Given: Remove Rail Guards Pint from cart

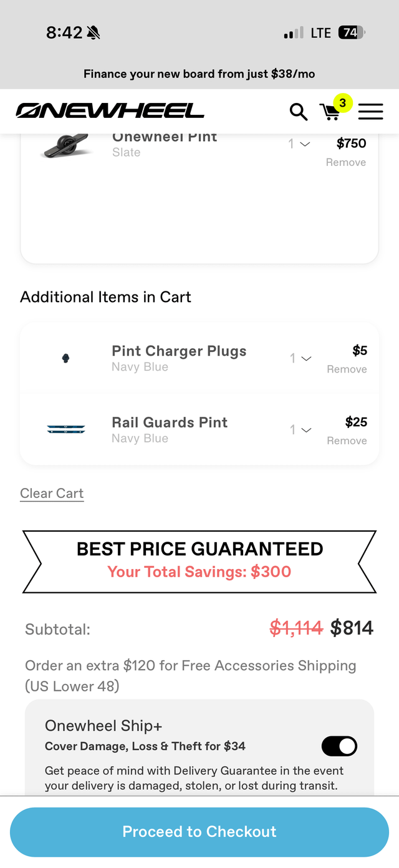Looking at the screenshot, I should tap(347, 441).
